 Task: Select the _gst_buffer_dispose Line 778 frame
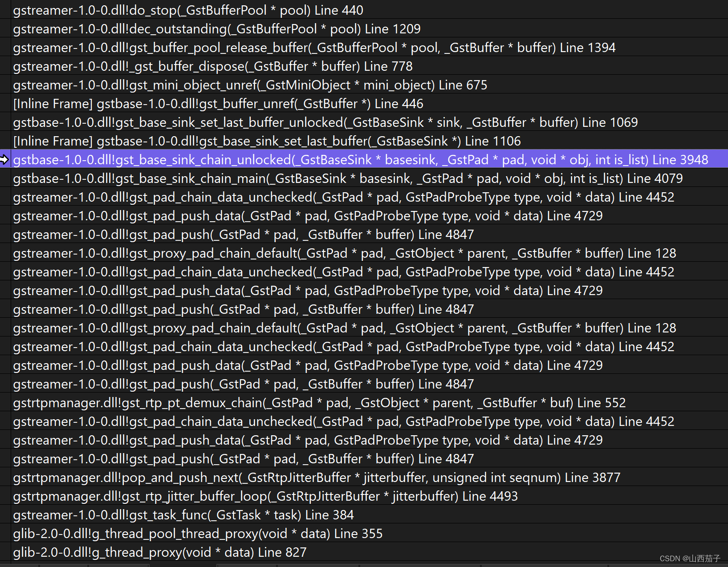pyautogui.click(x=370, y=66)
